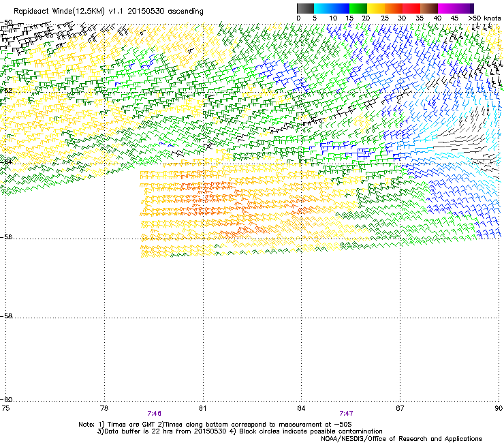Image resolution: width=504 pixels, height=443 pixels.
Task: Click the green 15-20 knots legend swatch
Action: click(358, 8)
